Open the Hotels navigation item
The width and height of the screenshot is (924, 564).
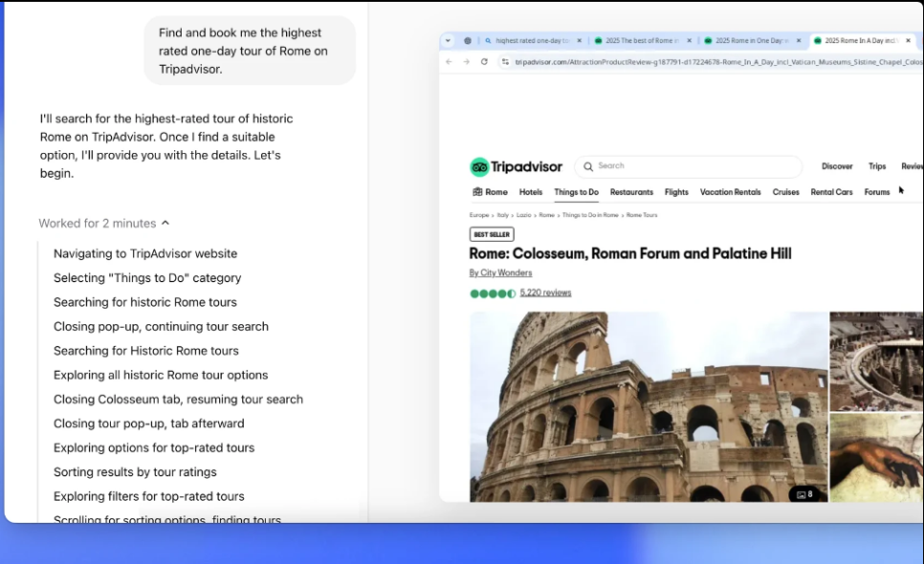pos(530,192)
